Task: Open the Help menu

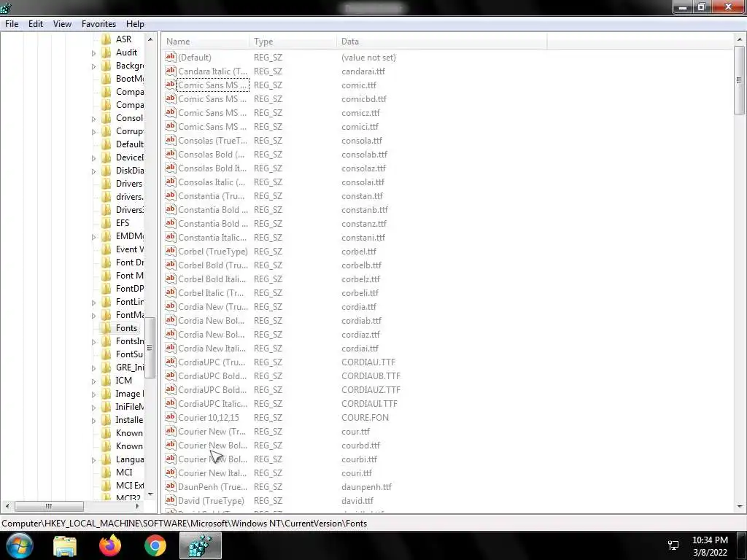Action: (135, 24)
